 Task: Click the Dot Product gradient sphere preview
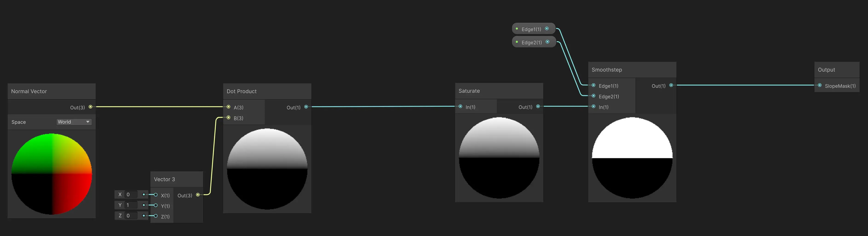coord(267,169)
